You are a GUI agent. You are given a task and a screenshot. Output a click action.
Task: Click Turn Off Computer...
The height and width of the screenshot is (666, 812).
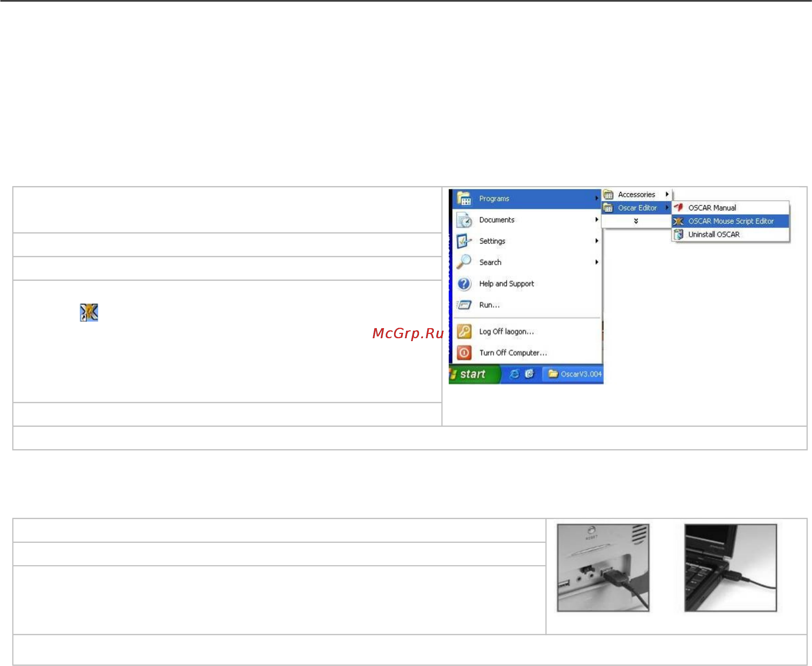[x=527, y=353]
